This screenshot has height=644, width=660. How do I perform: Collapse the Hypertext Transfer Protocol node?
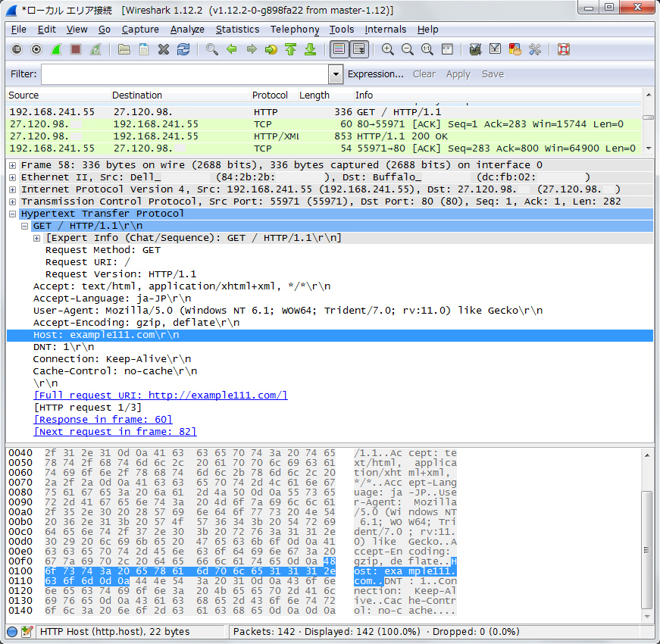point(13,214)
